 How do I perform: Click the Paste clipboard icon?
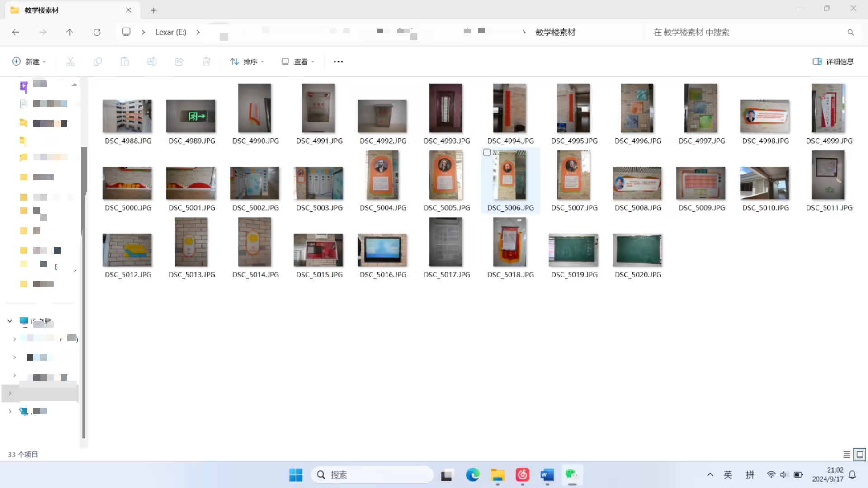point(124,61)
